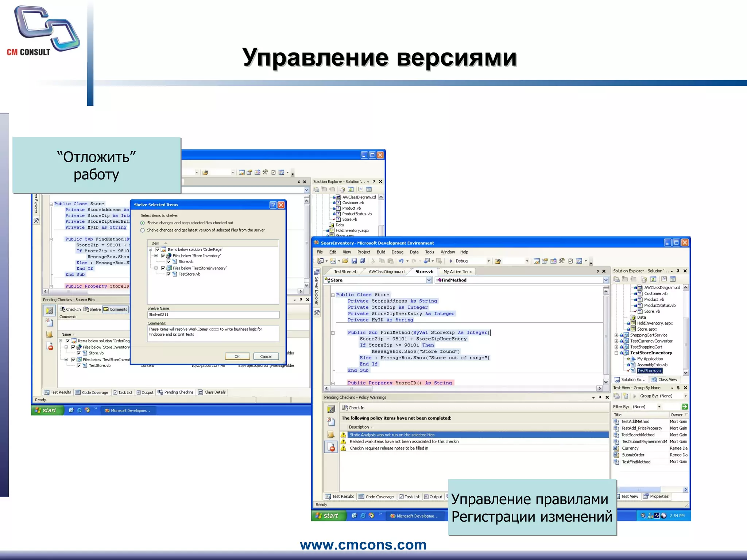The height and width of the screenshot is (560, 747).
Task: Click the Save All icon in SearsInventory toolbar
Action: pos(363,261)
